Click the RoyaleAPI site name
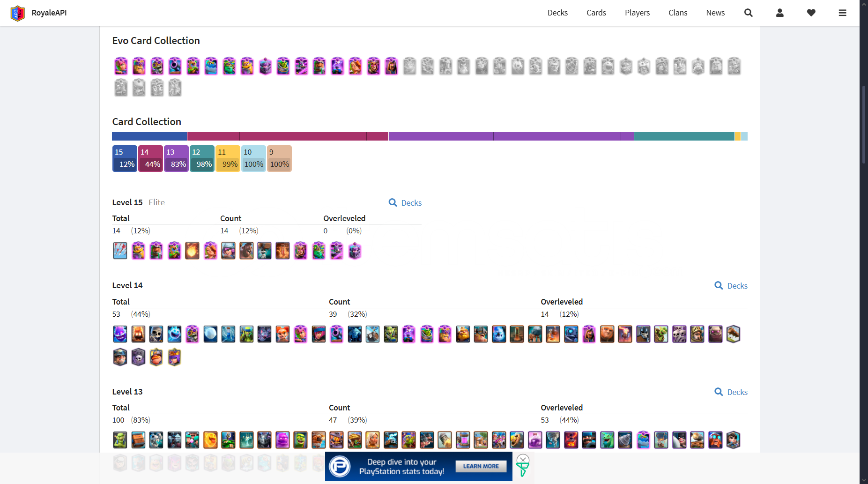The image size is (868, 484). pos(49,13)
